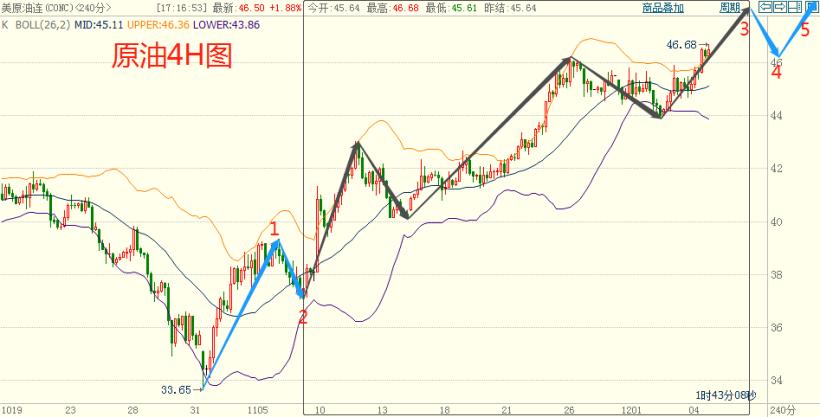
Task: Click the 40 price level on axis
Action: tap(776, 222)
